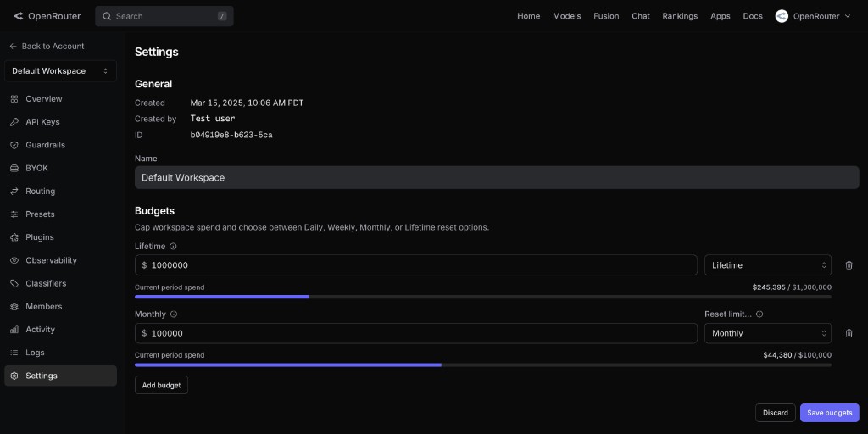Go to Home in top navigation
This screenshot has width=868, height=434.
click(529, 16)
